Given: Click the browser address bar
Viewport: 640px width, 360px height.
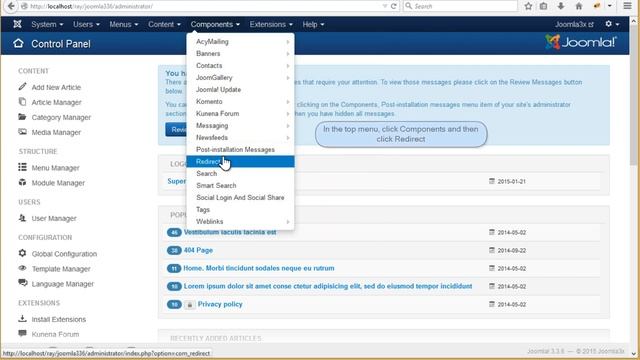Looking at the screenshot, I should 204,6.
